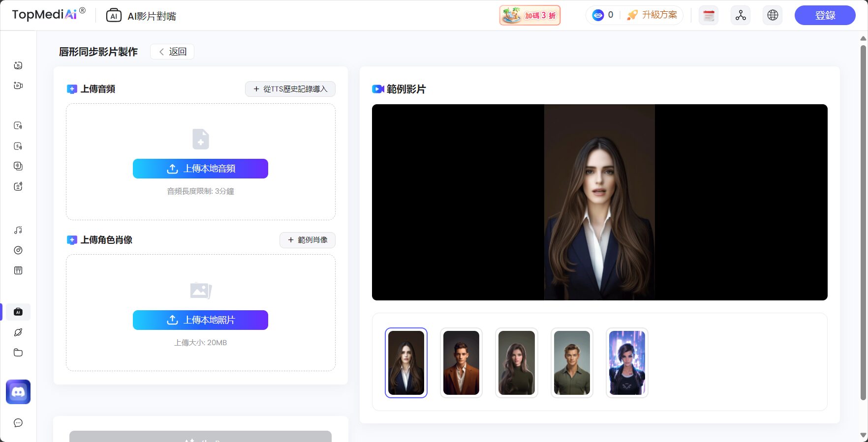The image size is (868, 442).
Task: Select the first sample thumbnail, woman in navy blazer
Action: [x=406, y=363]
